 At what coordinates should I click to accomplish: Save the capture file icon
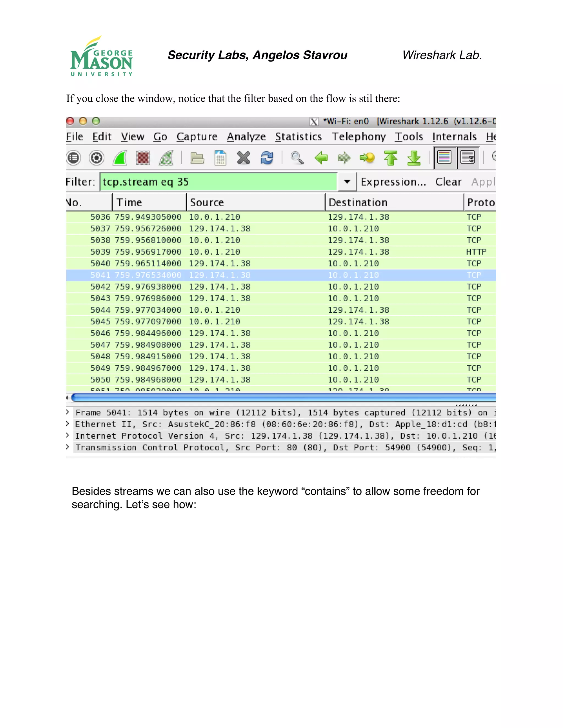point(220,158)
